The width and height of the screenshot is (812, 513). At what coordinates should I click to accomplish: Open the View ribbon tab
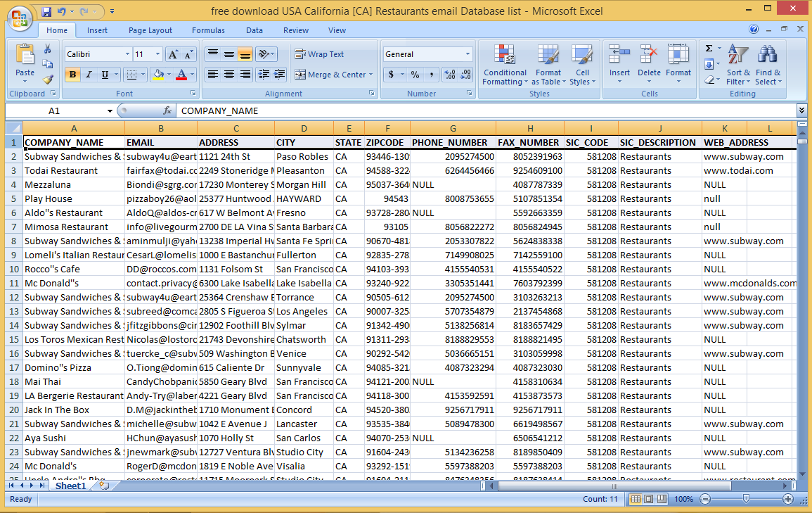(337, 30)
